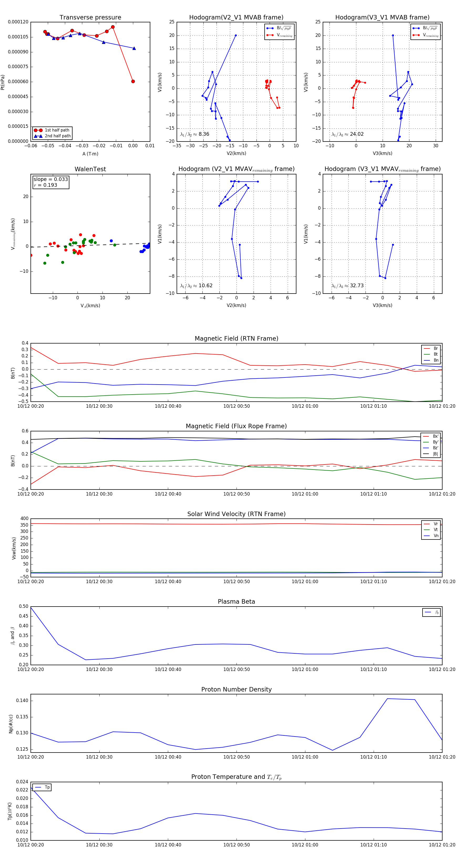473x868 pixels.
Task: Click the 'Vn' legend entry
Action: 431,536
